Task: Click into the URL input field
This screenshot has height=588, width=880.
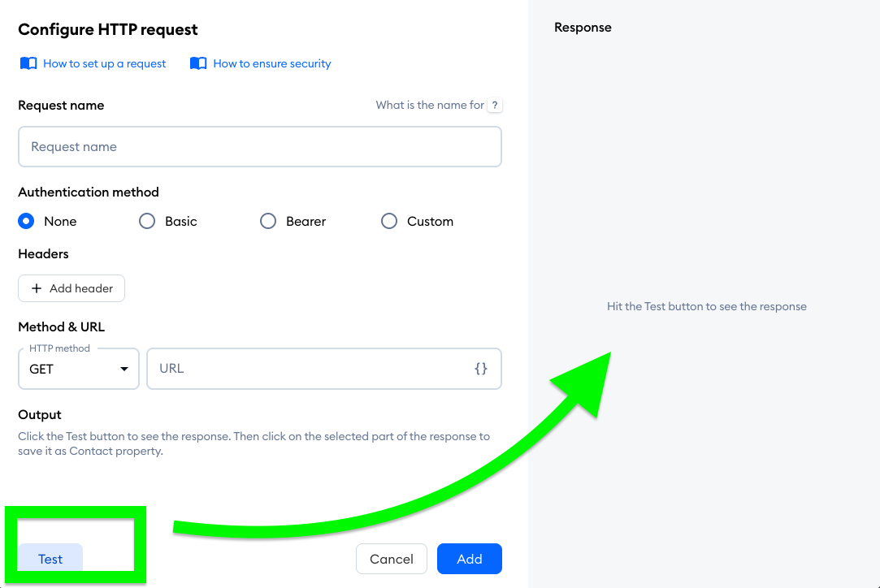Action: tap(324, 369)
